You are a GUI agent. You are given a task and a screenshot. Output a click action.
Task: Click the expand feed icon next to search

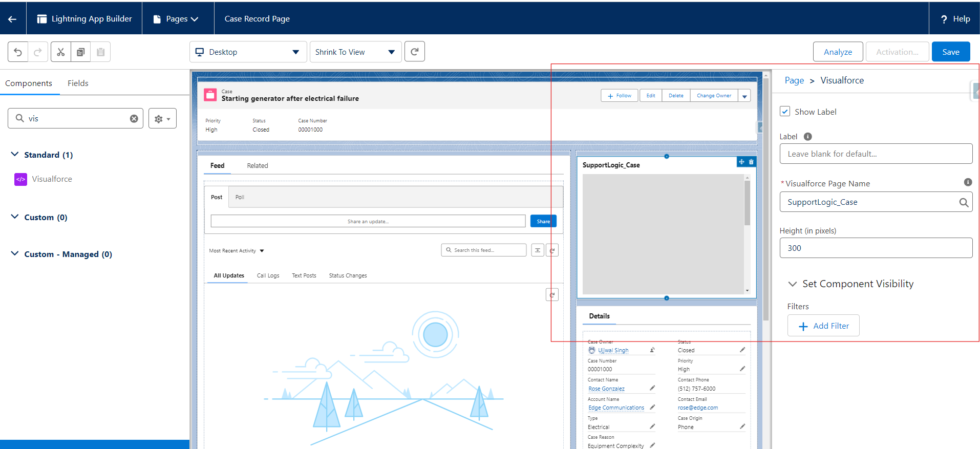tap(538, 250)
